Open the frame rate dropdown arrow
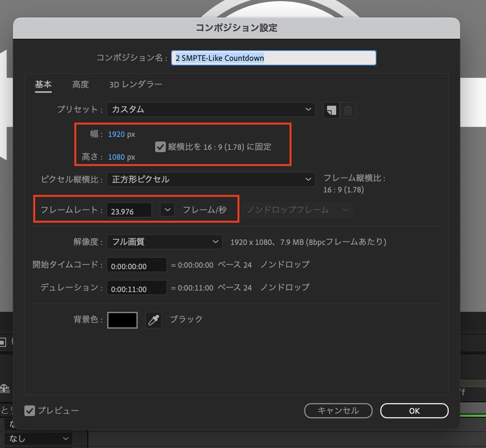 [x=167, y=210]
